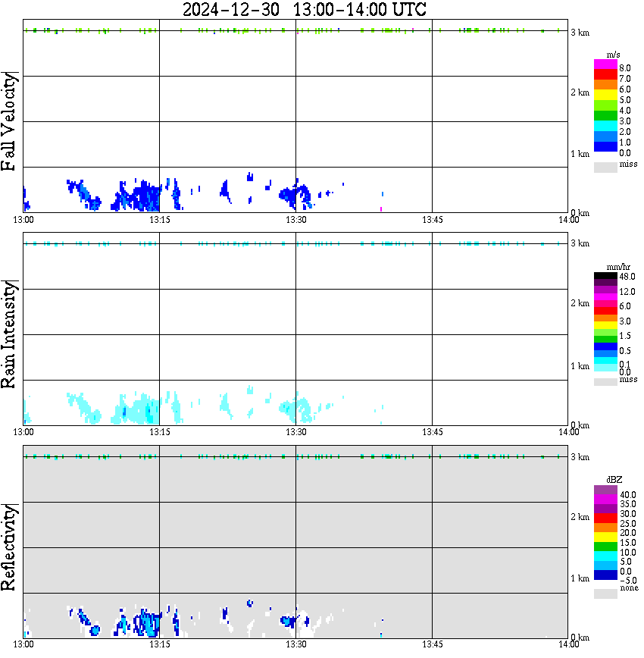Click the '48.0' value in mm/hr legend
Screen dimensions: 644x658
627,277
